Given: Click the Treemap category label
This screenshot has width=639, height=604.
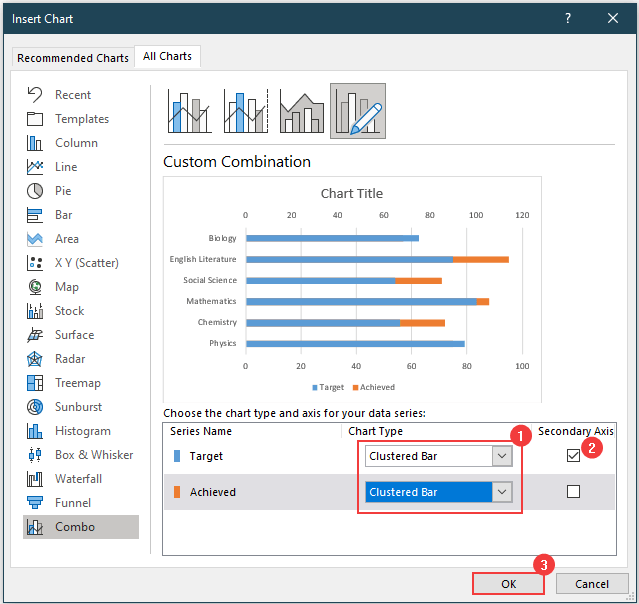Looking at the screenshot, I should (78, 383).
